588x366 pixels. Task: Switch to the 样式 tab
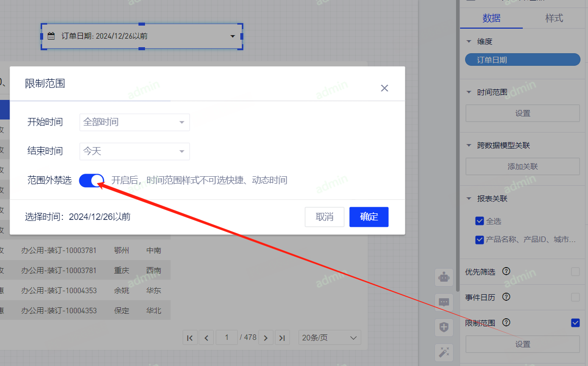(x=554, y=19)
